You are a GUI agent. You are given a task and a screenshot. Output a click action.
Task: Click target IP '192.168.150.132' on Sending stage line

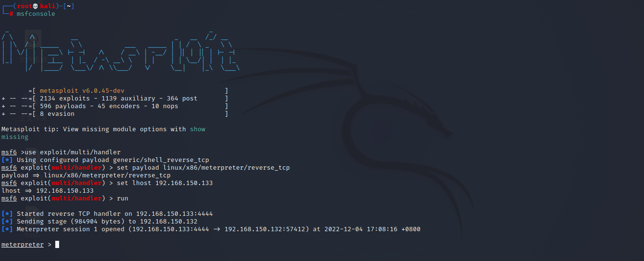coord(169,222)
